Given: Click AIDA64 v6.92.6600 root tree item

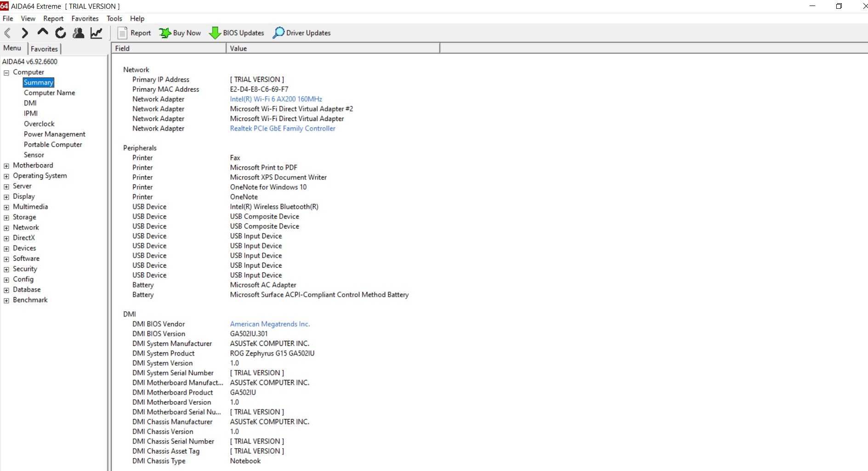Looking at the screenshot, I should (30, 62).
